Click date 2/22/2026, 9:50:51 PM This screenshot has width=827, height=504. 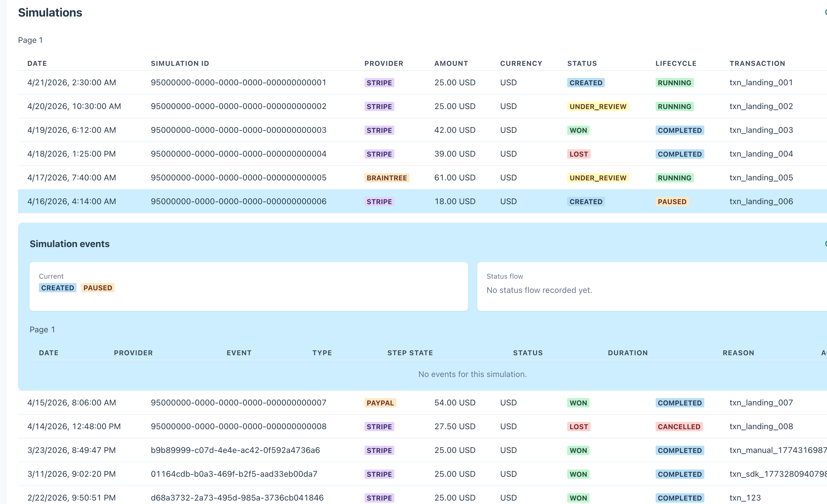[x=72, y=498]
